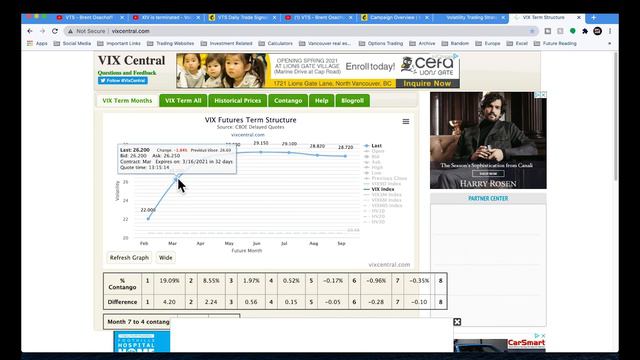Open the Archive bookmarks folder
The width and height of the screenshot is (640, 360).
[422, 43]
